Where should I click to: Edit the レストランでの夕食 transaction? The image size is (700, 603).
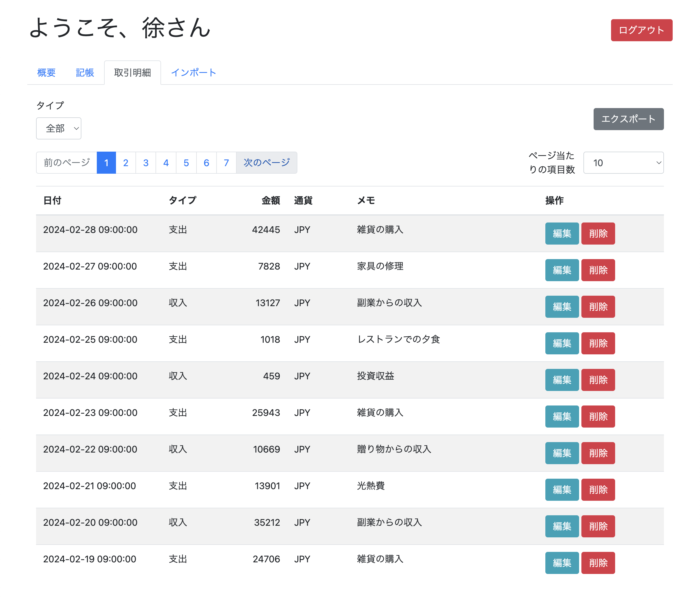[562, 343]
